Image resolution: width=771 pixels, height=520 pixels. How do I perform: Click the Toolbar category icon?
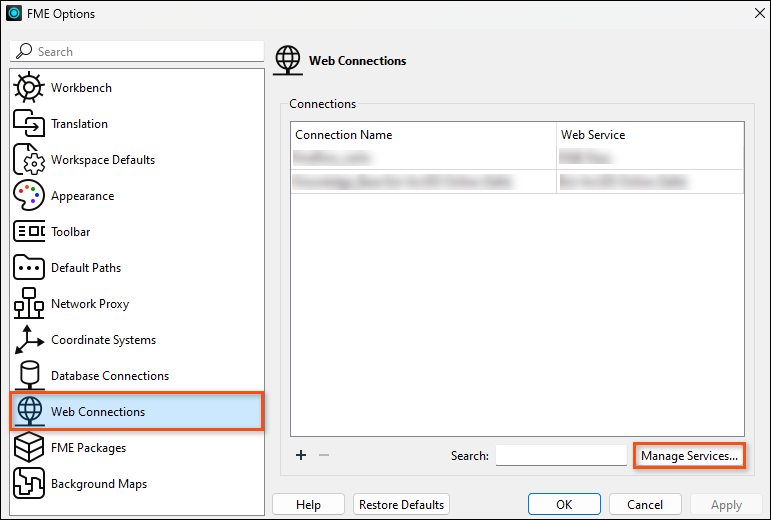click(x=29, y=231)
